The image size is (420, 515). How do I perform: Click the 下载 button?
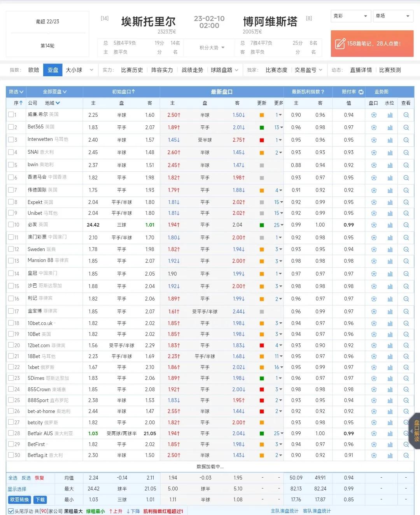click(x=40, y=500)
